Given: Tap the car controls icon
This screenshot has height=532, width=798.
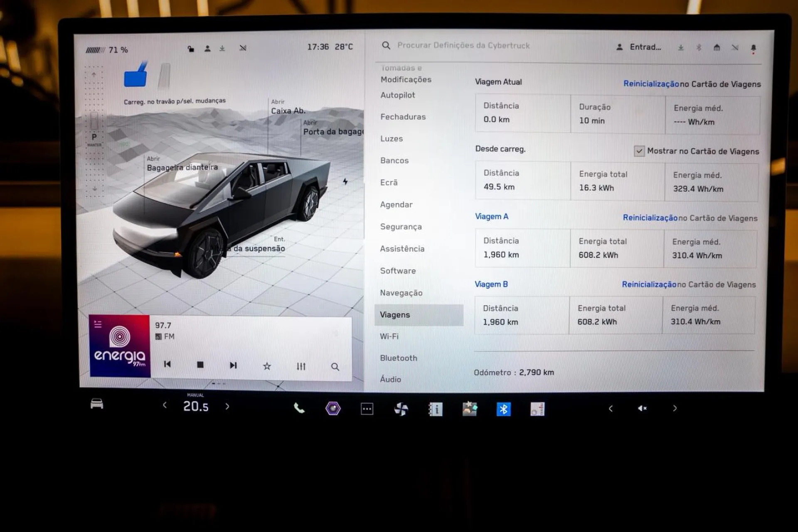Looking at the screenshot, I should (x=97, y=404).
